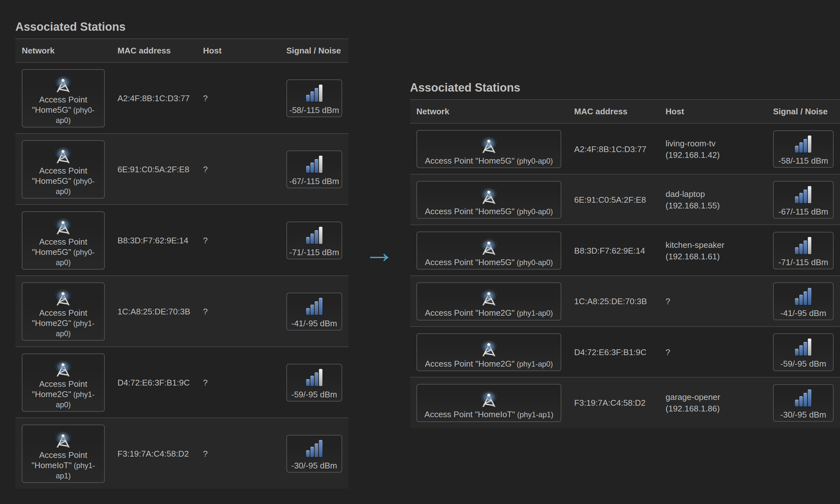
Task: Click the Signal / Noise column header
Action: coord(800,111)
